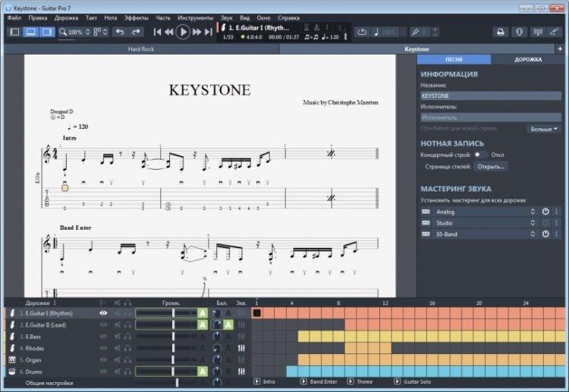Open options menu for Analog mastering
Image resolution: width=569 pixels, height=392 pixels.
tap(556, 212)
